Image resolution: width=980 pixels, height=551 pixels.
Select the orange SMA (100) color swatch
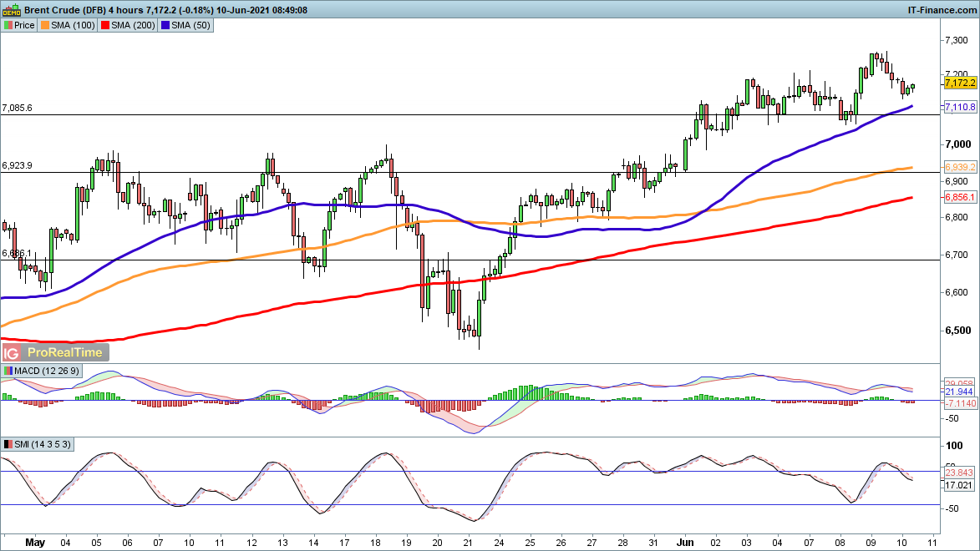tap(48, 26)
